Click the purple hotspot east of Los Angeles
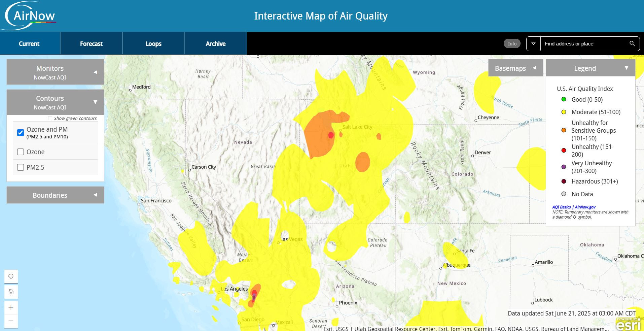644x331 pixels. pos(254,297)
